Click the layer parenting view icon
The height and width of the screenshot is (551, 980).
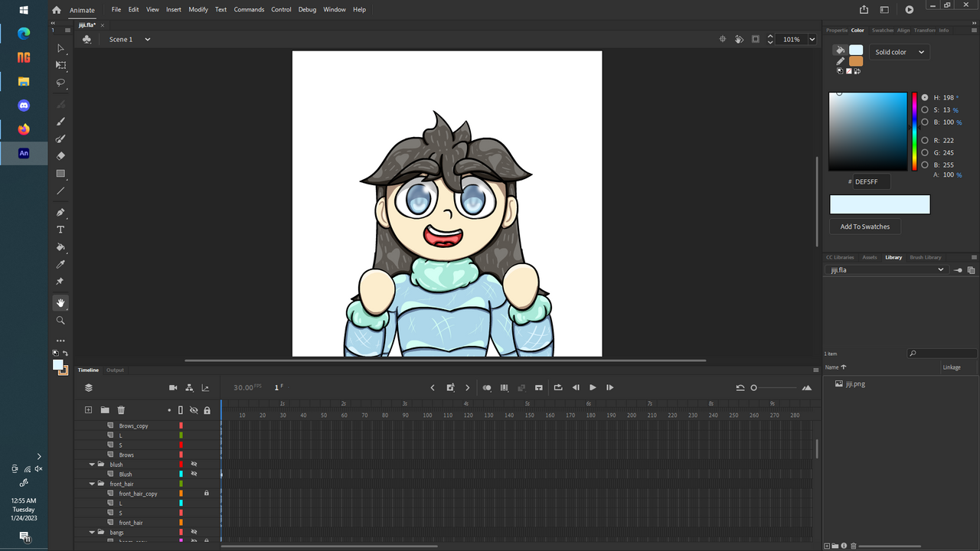point(189,388)
